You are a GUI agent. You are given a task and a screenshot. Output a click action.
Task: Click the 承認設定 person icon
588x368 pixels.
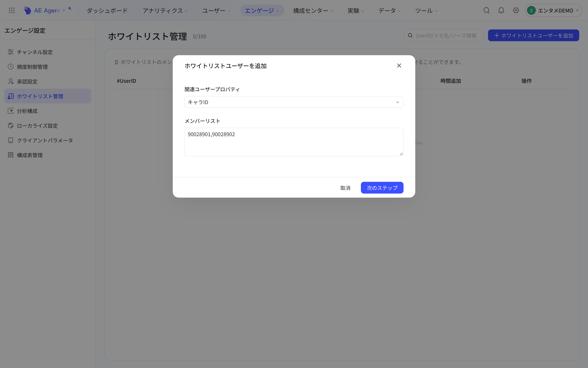point(10,81)
